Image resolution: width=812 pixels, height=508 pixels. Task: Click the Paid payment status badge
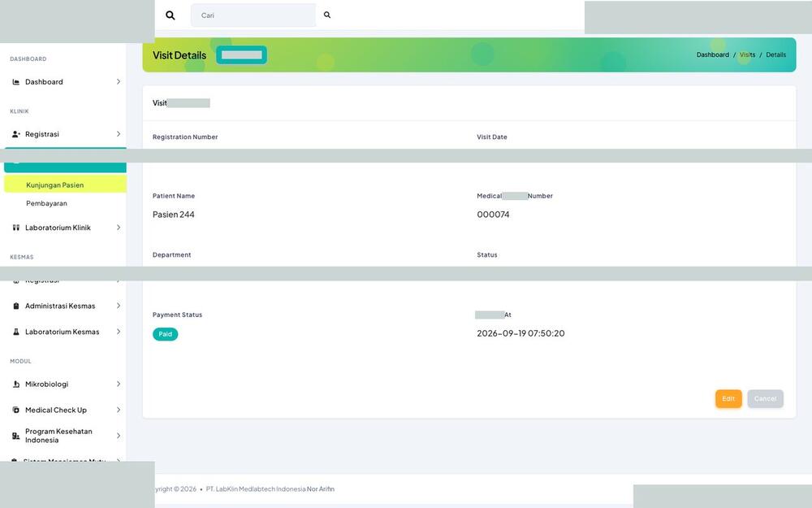pos(165,334)
